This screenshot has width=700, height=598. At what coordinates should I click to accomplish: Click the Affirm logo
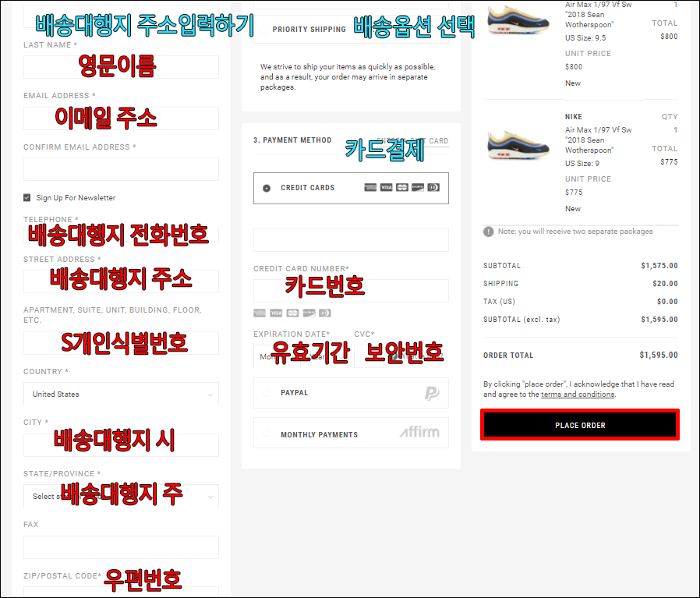419,432
